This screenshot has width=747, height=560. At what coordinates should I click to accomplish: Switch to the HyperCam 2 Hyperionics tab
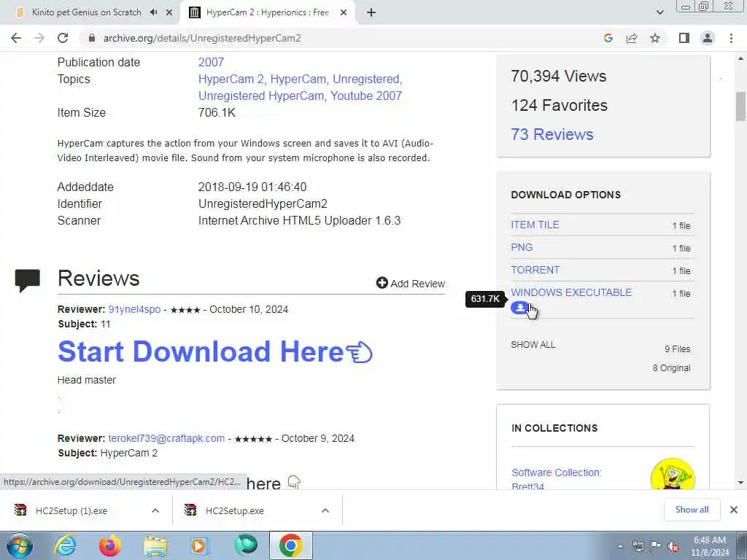tap(267, 12)
